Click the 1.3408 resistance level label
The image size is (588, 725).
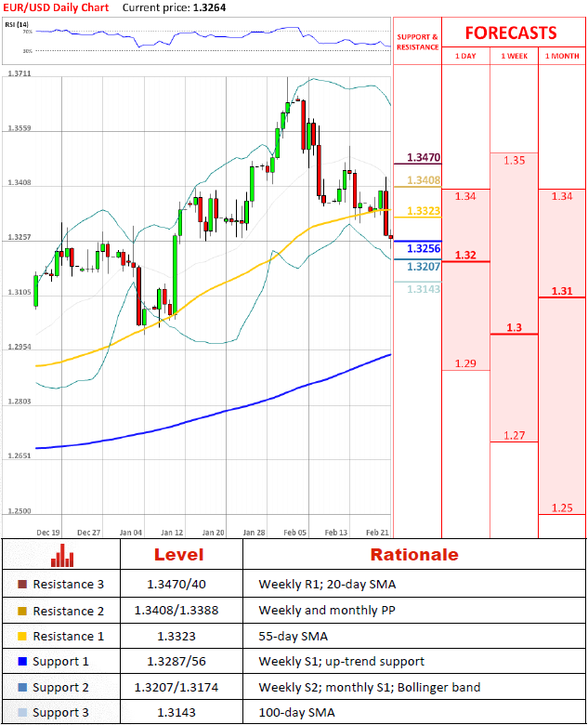coord(424,180)
